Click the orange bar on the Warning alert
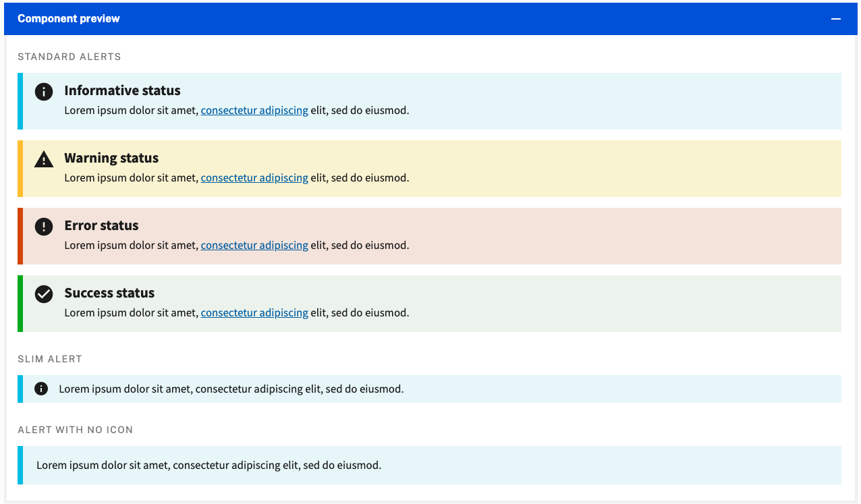The width and height of the screenshot is (861, 504). 20,169
